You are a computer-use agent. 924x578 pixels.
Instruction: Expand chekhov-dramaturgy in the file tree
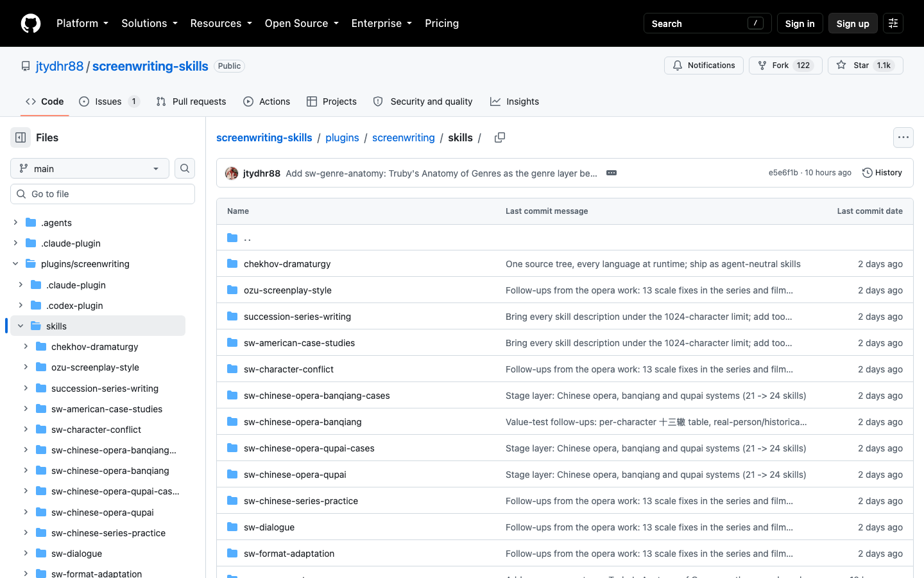(x=26, y=347)
